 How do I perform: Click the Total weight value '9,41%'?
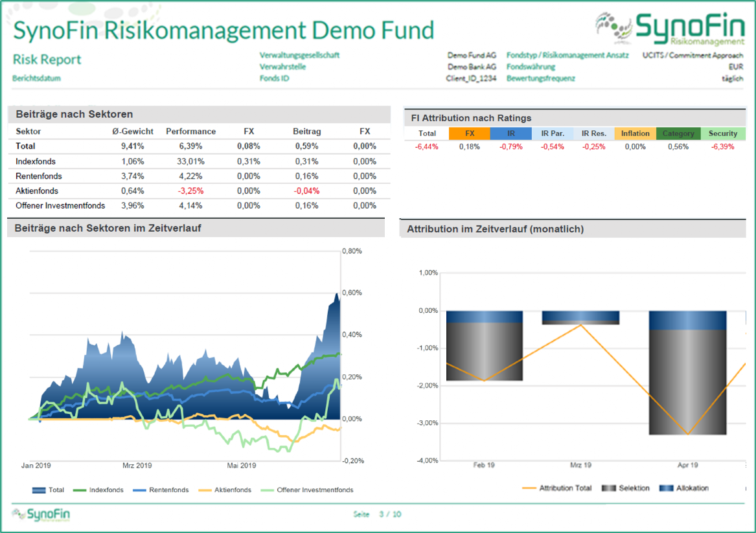click(x=133, y=146)
